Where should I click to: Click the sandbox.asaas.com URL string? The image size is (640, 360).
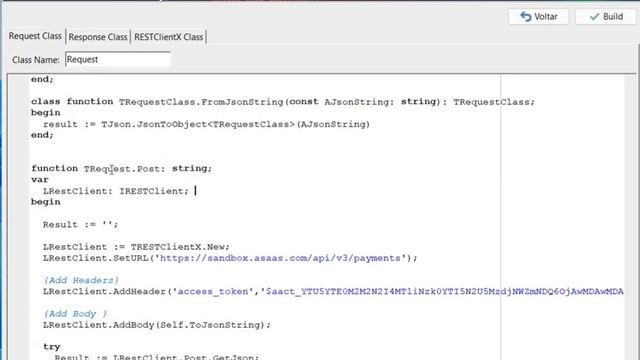pos(280,258)
